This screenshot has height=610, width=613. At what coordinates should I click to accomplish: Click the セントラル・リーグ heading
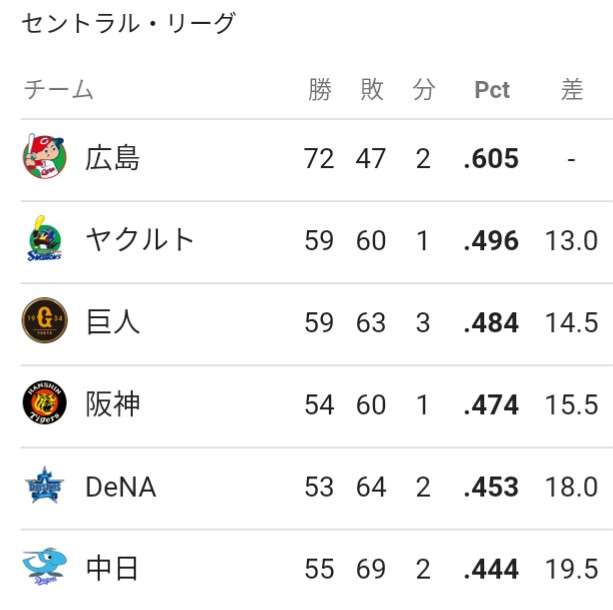coord(129,23)
